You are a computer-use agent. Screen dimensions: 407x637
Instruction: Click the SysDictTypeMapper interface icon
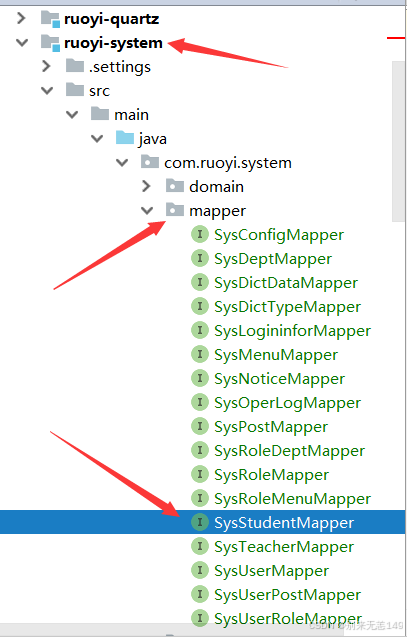[x=200, y=306]
